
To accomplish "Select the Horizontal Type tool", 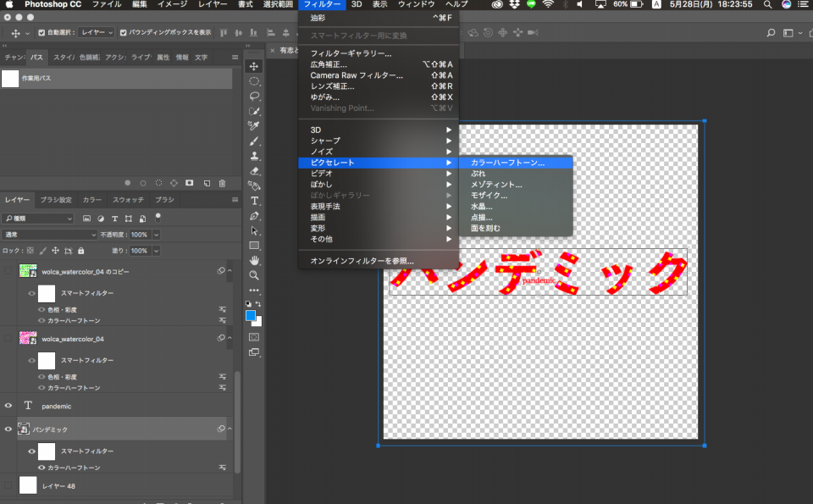I will coord(254,201).
